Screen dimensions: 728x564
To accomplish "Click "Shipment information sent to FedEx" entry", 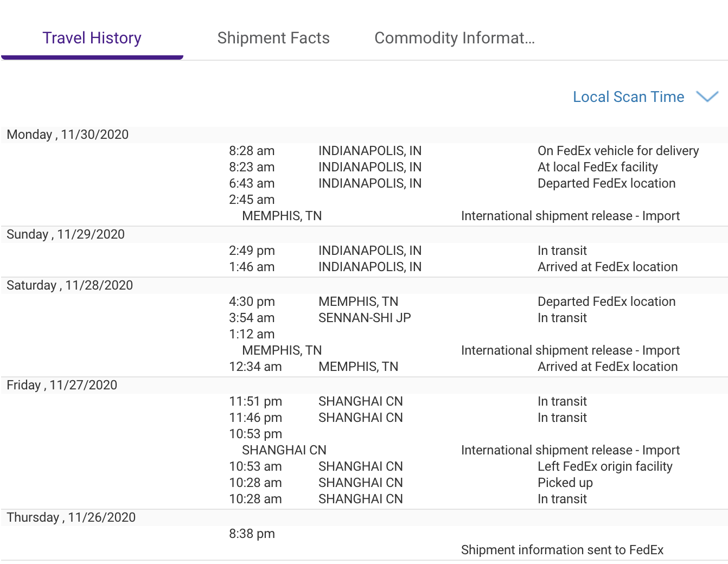I will click(562, 550).
